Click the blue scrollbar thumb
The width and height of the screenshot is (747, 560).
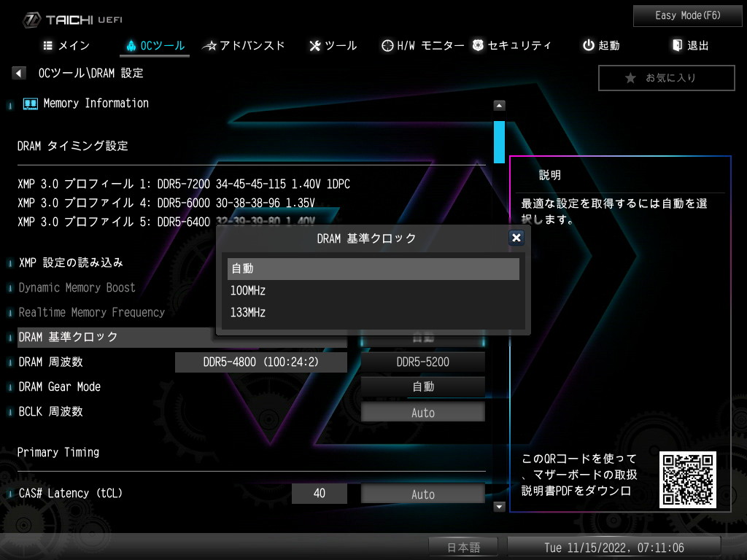tap(499, 142)
